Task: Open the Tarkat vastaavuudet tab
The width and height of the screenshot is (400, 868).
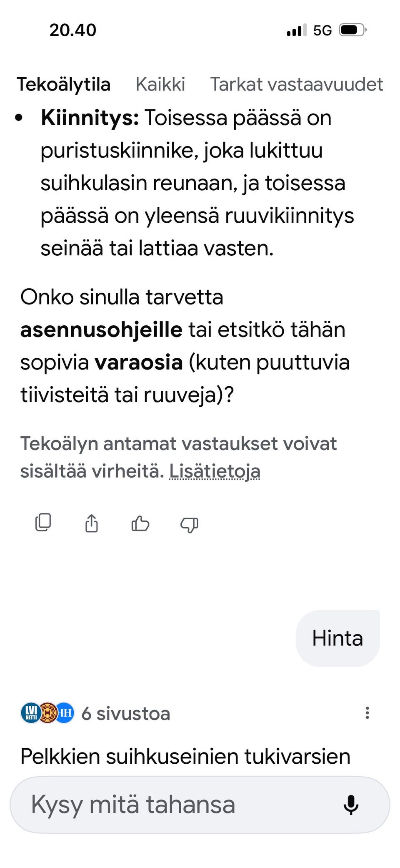Action: [297, 84]
